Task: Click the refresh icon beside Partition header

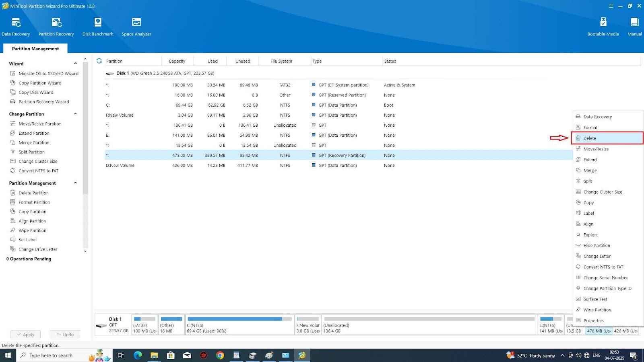Action: (x=99, y=61)
